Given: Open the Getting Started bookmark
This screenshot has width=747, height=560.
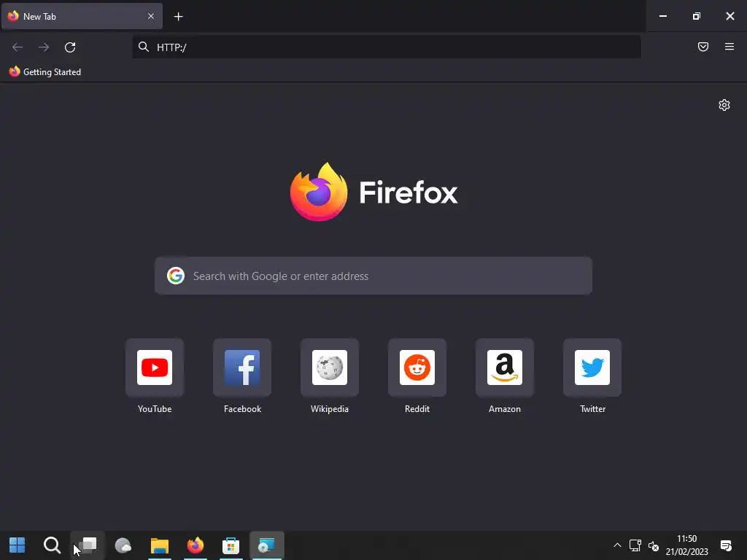Looking at the screenshot, I should (45, 72).
